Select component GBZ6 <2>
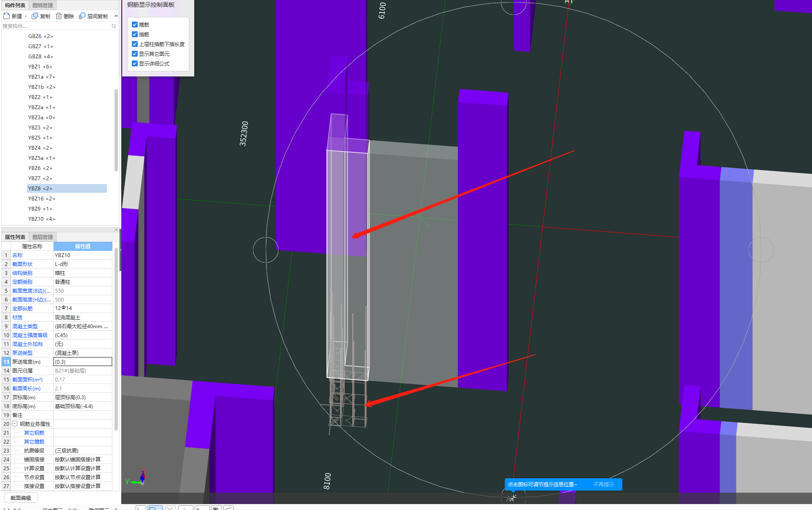The width and height of the screenshot is (812, 510). tap(41, 36)
